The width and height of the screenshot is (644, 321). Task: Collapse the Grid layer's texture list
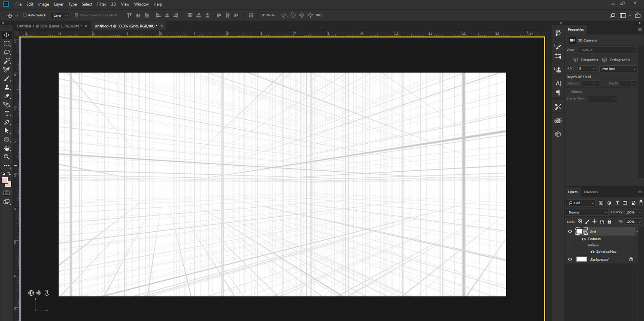(x=637, y=231)
